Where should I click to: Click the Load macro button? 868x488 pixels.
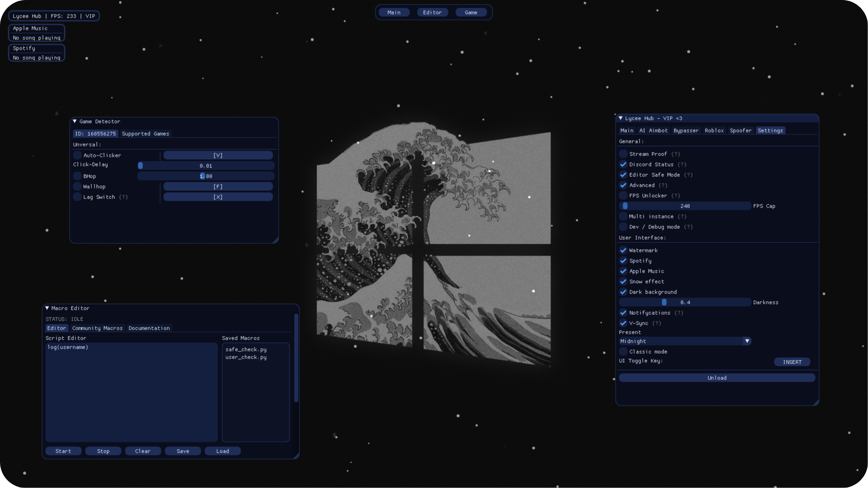(x=223, y=451)
